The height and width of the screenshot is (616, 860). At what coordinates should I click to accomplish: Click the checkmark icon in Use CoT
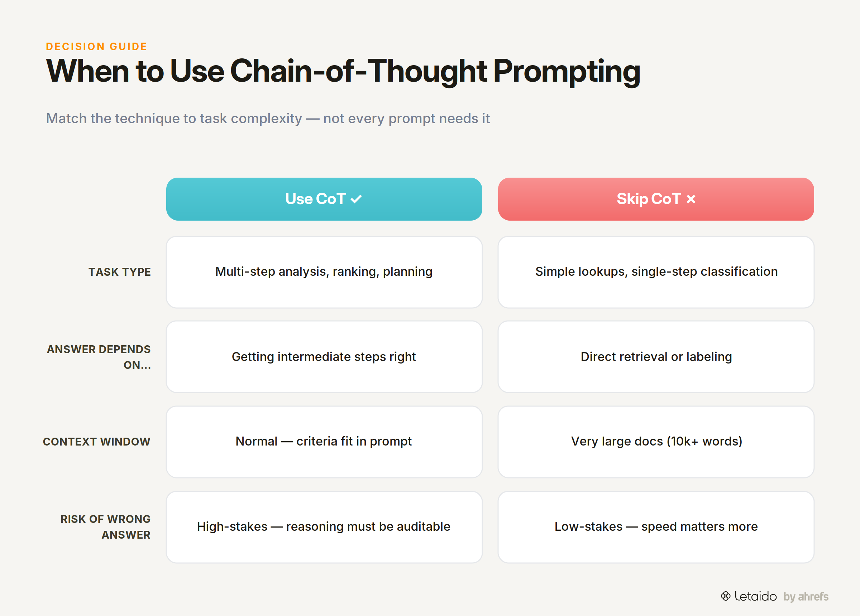point(356,199)
